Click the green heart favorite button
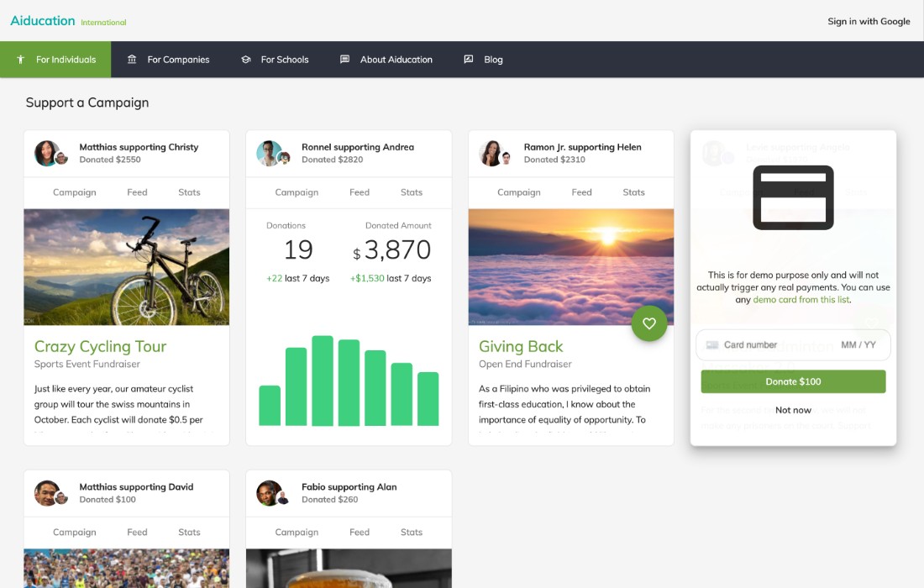 click(x=648, y=323)
